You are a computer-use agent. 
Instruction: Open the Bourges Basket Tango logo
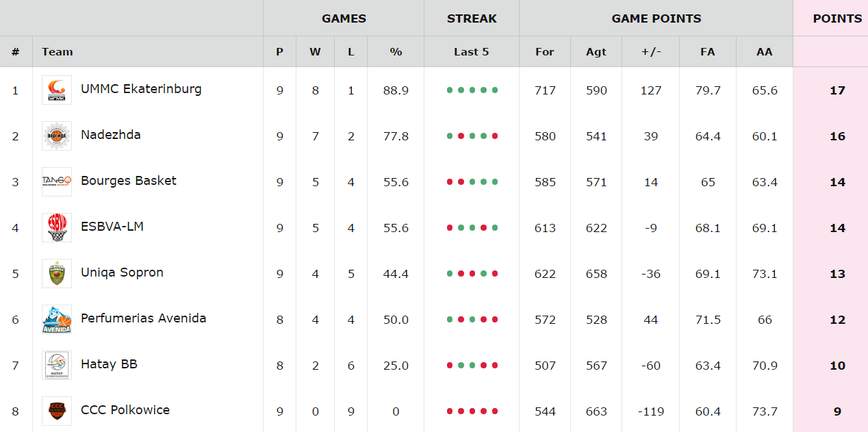pos(57,182)
